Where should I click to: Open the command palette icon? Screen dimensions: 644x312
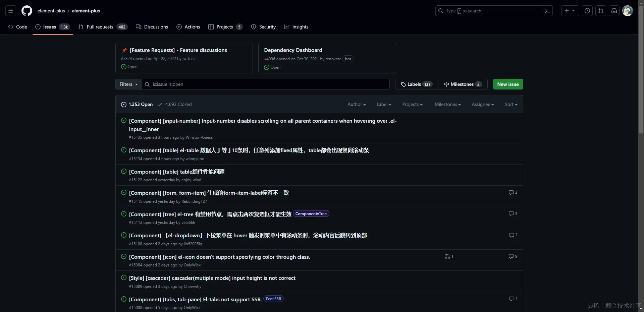click(547, 11)
